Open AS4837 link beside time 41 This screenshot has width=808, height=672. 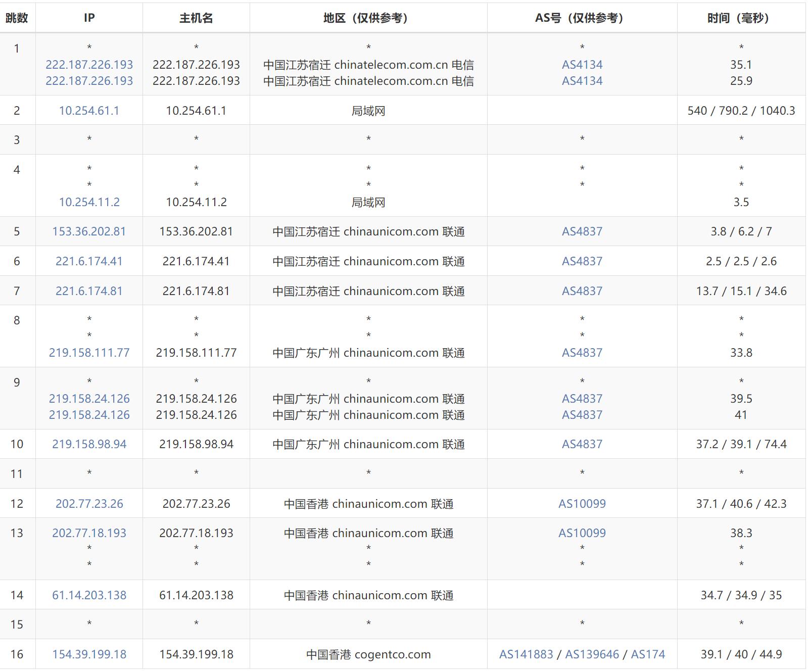coord(582,415)
